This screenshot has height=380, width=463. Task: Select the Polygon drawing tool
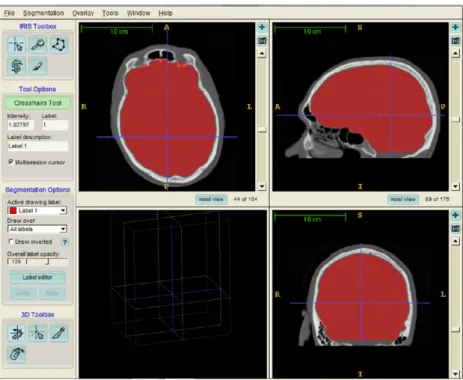pos(59,45)
